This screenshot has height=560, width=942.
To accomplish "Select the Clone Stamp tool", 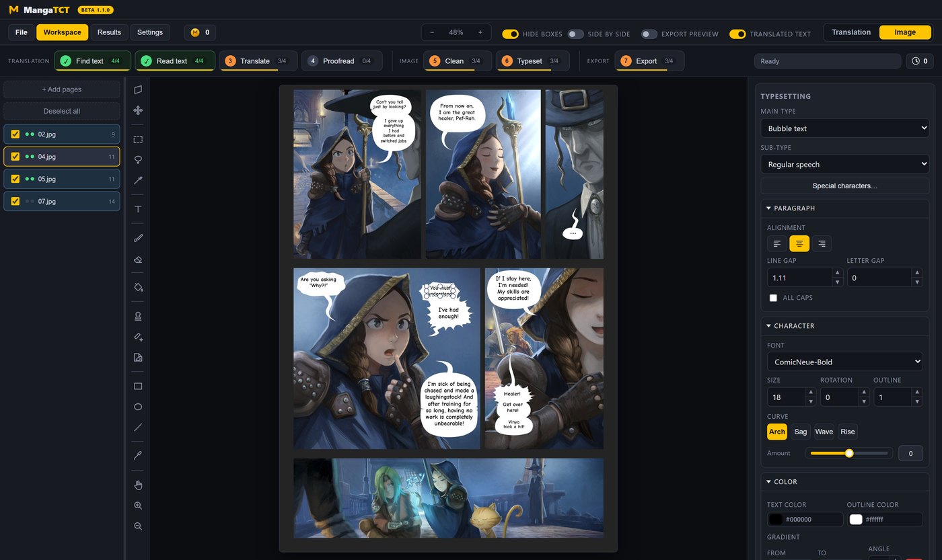I will pos(138,316).
